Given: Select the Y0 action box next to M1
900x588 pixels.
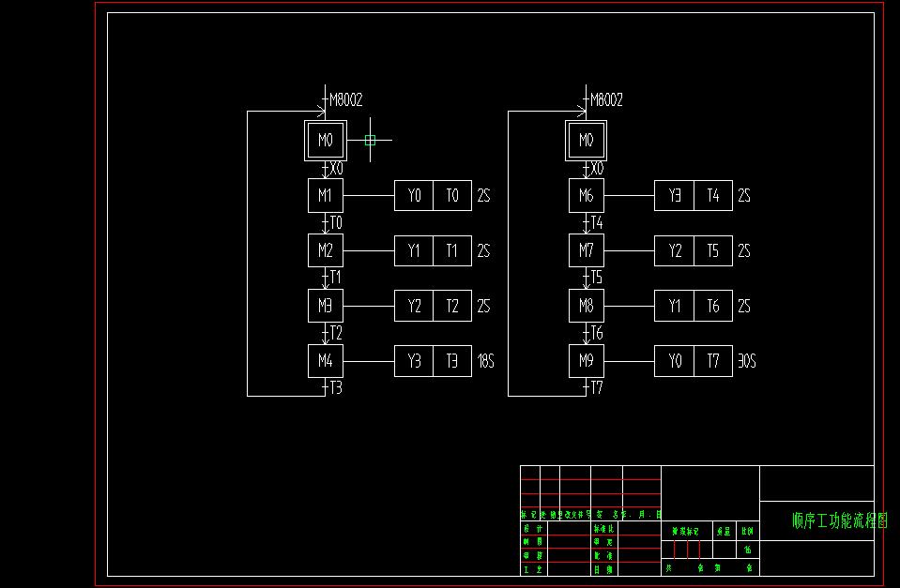Looking at the screenshot, I should click(414, 196).
